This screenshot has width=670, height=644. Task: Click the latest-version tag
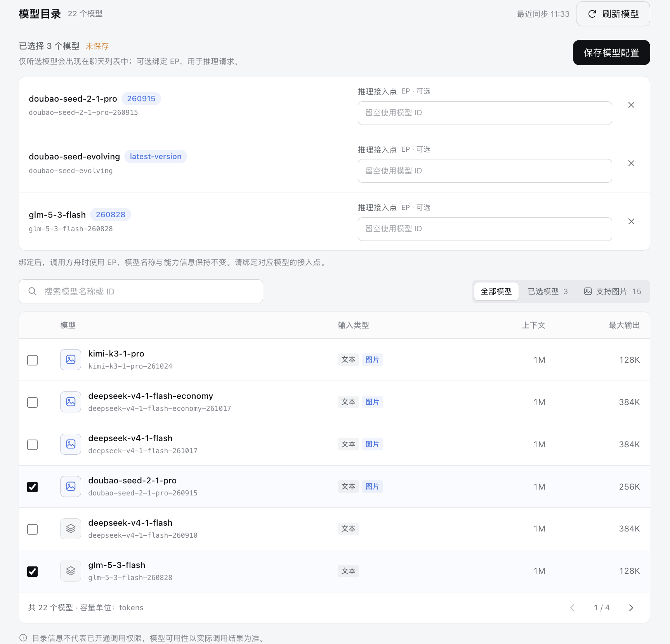coord(156,156)
